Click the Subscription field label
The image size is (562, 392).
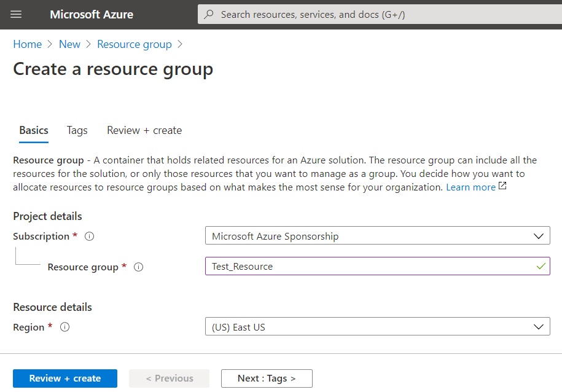(41, 237)
